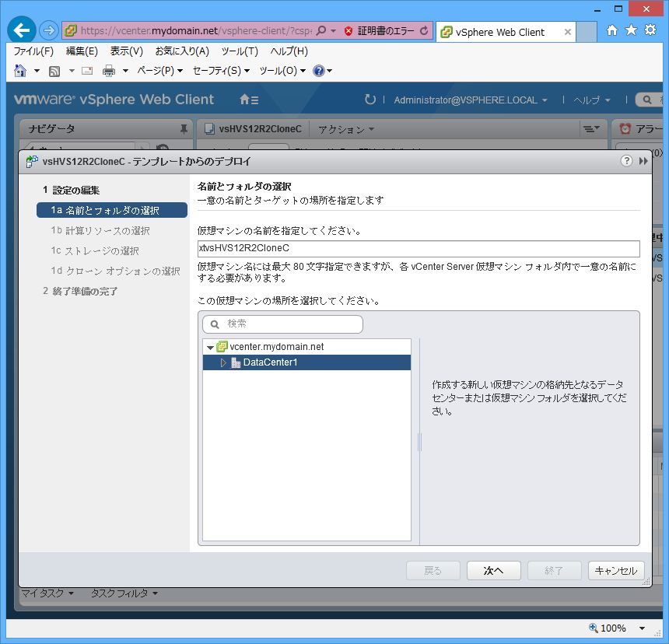Open IE favorites star icon
The width and height of the screenshot is (669, 644).
[x=631, y=30]
